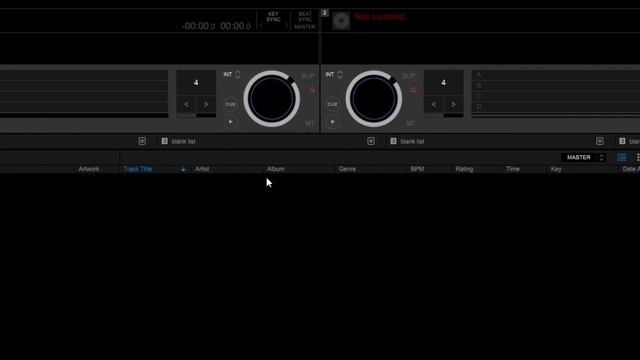Image resolution: width=640 pixels, height=360 pixels.
Task: Double the beat loop on right deck
Action: (453, 104)
